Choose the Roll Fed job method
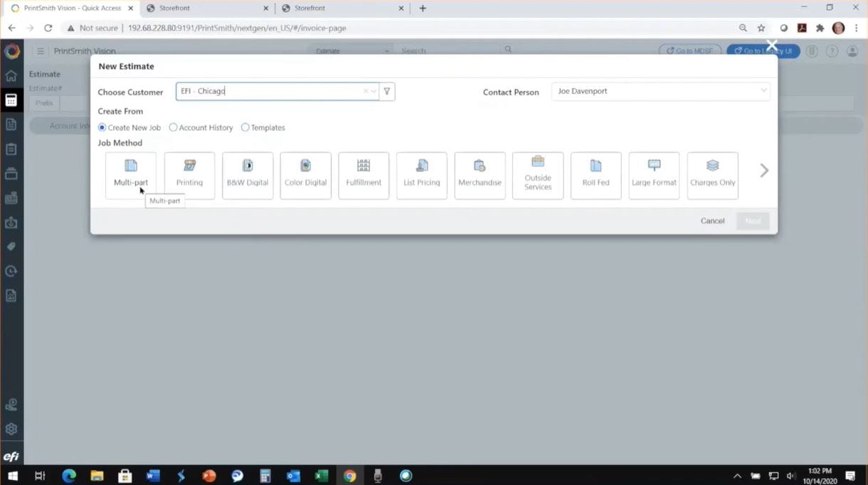The width and height of the screenshot is (868, 485). click(x=596, y=175)
